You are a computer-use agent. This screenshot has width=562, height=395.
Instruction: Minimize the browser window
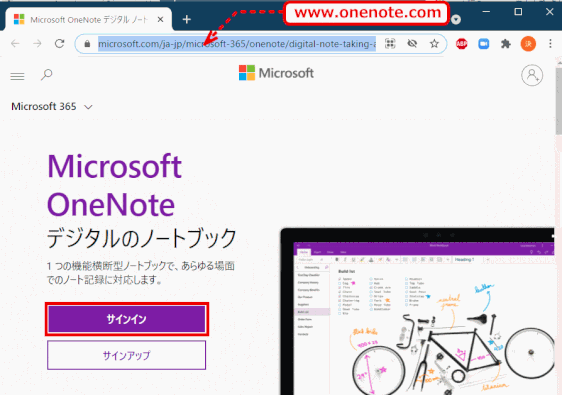click(x=486, y=12)
